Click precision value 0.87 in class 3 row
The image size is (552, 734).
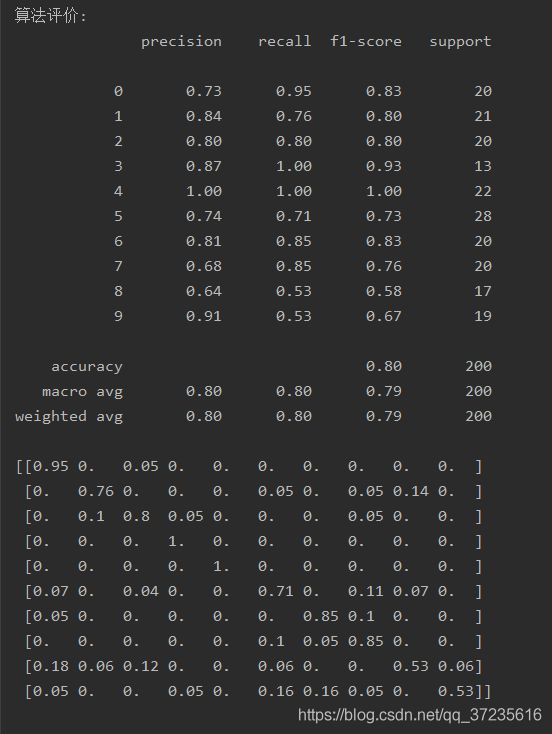[x=204, y=166]
